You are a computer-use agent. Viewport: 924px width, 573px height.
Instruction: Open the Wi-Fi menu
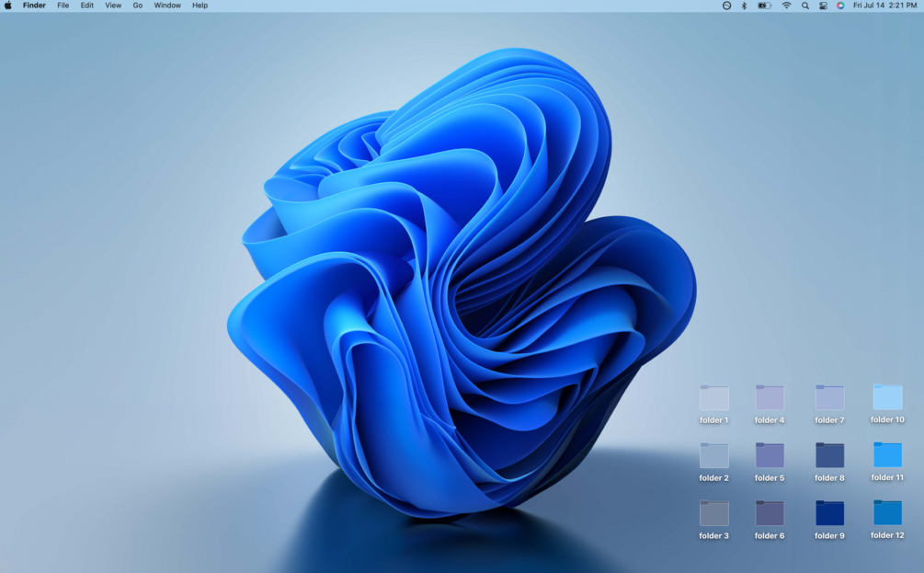point(786,6)
